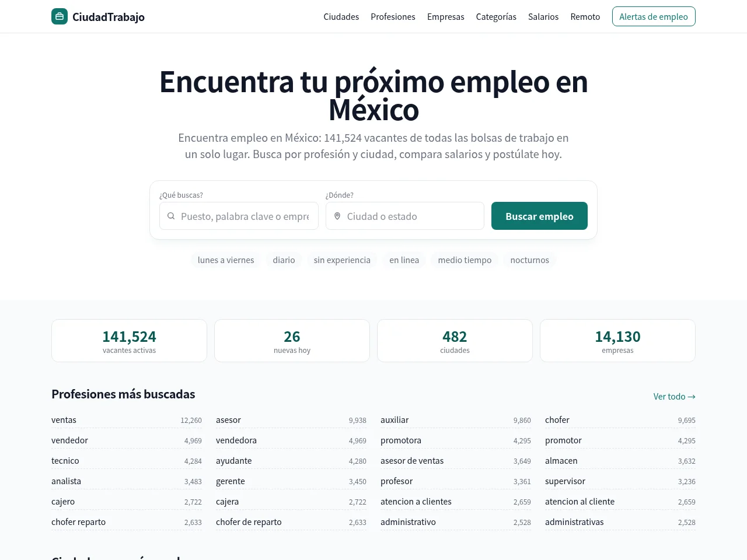
Task: Select the 'sin experiencia' tag
Action: click(x=342, y=260)
